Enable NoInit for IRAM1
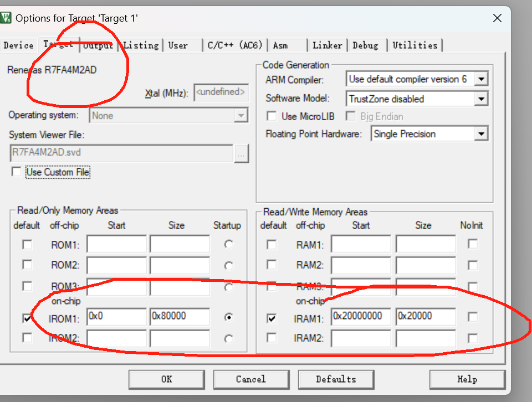Image resolution: width=532 pixels, height=402 pixels. (x=473, y=317)
